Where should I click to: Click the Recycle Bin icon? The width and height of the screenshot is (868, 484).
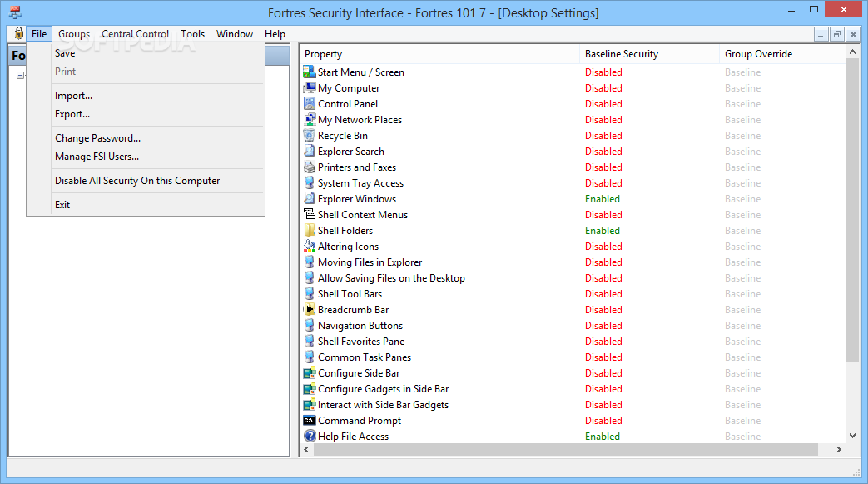pyautogui.click(x=310, y=135)
